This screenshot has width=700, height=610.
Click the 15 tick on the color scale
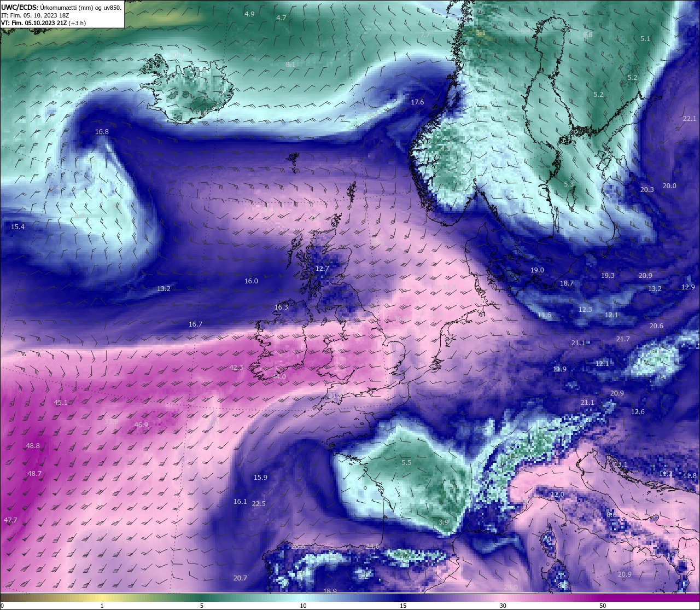403,606
